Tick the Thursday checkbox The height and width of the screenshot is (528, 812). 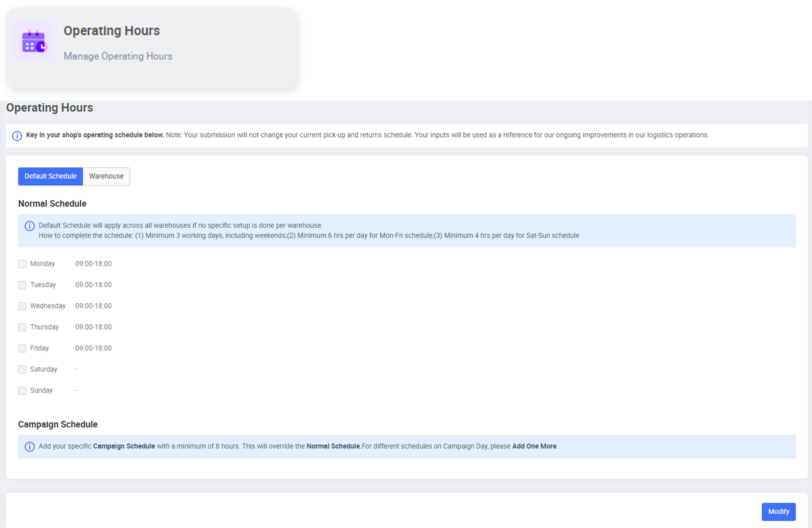click(22, 327)
